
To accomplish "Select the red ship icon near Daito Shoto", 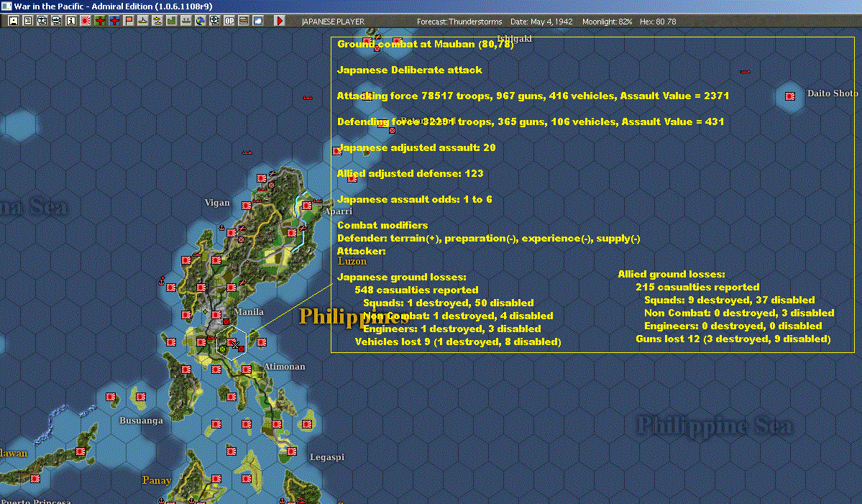I will click(745, 71).
